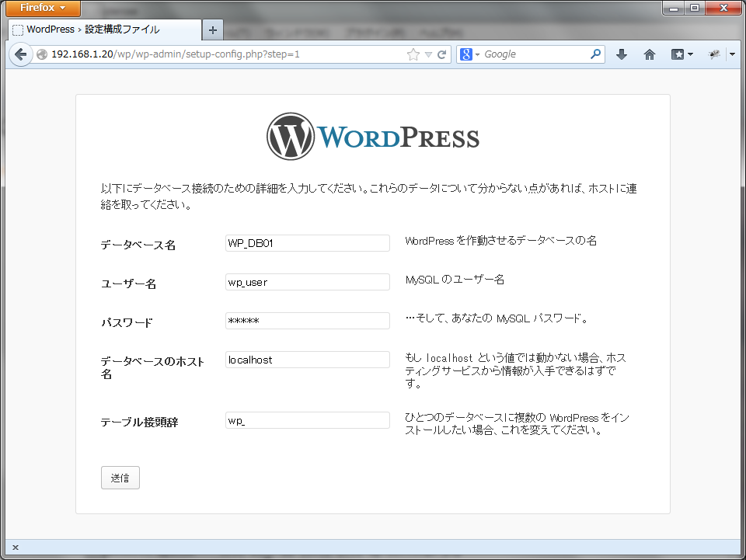The width and height of the screenshot is (746, 560).
Task: Click the add-on icon in the toolbar
Action: pos(714,54)
